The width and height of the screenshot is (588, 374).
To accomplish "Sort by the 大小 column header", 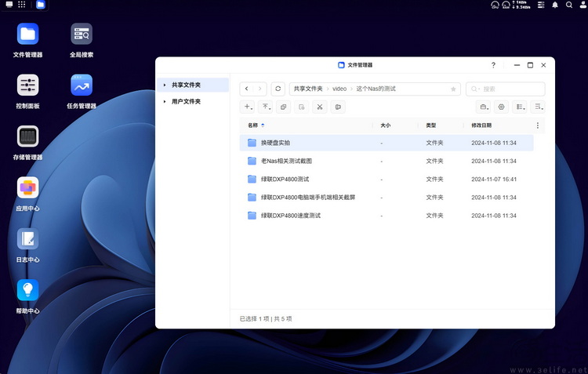I will 386,125.
